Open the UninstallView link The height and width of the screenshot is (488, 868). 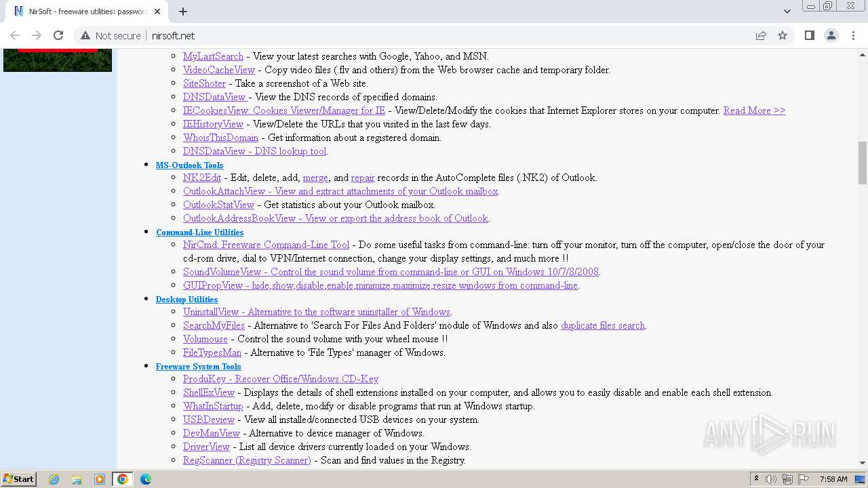(317, 312)
